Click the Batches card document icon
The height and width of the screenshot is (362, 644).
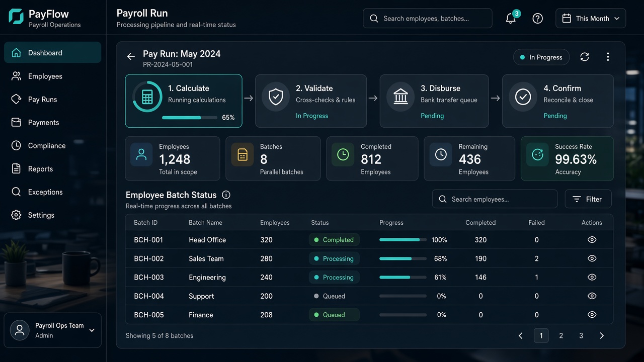[242, 154]
